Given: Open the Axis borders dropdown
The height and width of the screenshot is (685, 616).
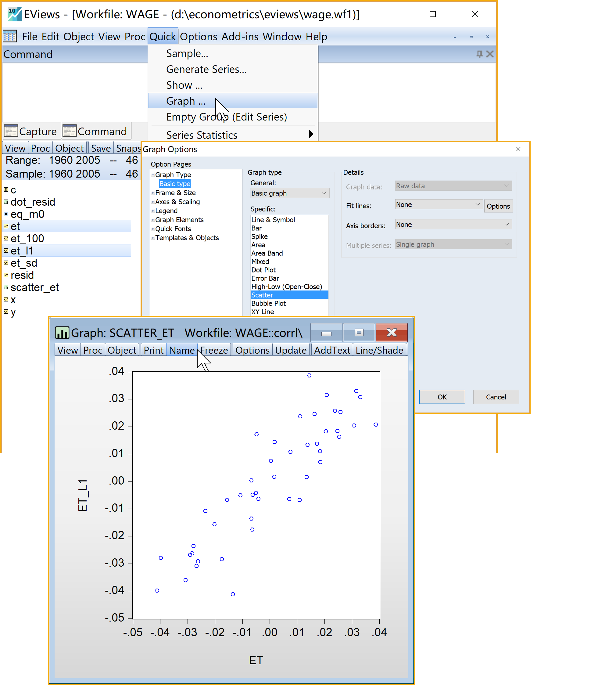Looking at the screenshot, I should [x=453, y=225].
